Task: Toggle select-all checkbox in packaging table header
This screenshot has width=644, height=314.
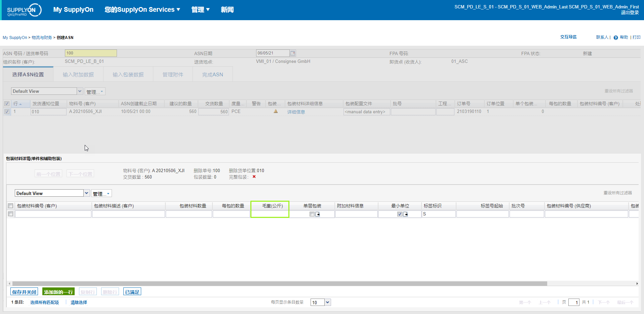Action: [x=11, y=206]
